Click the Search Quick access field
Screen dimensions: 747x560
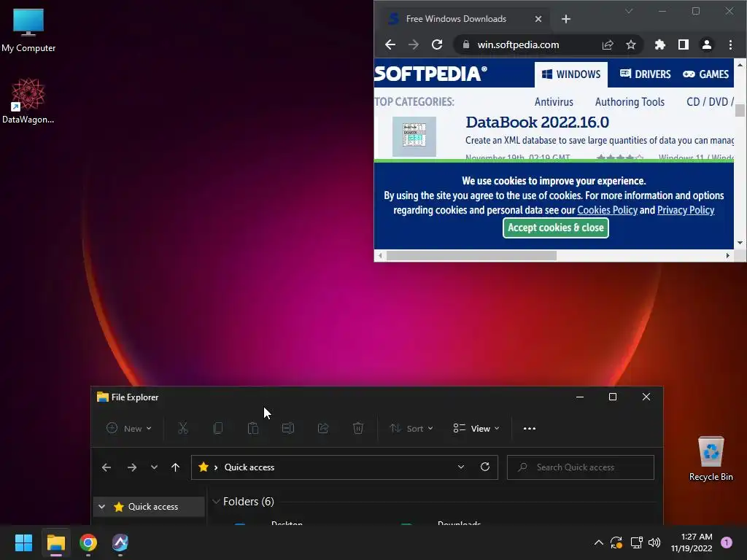coord(580,467)
